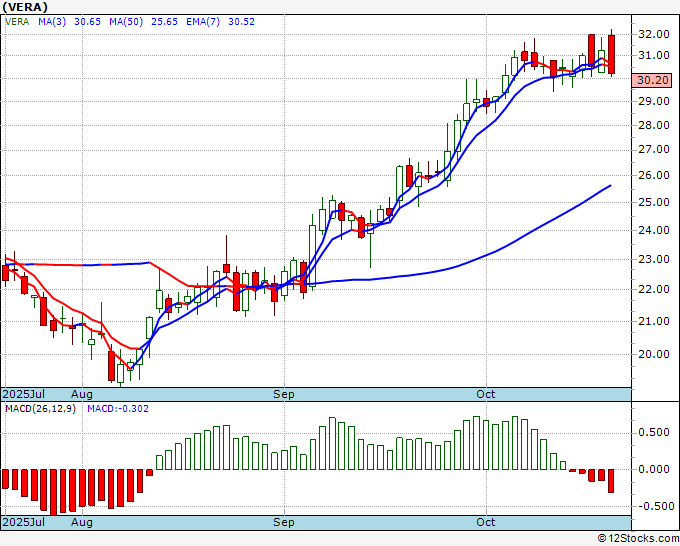Click the 25.00 price axis label

[654, 202]
